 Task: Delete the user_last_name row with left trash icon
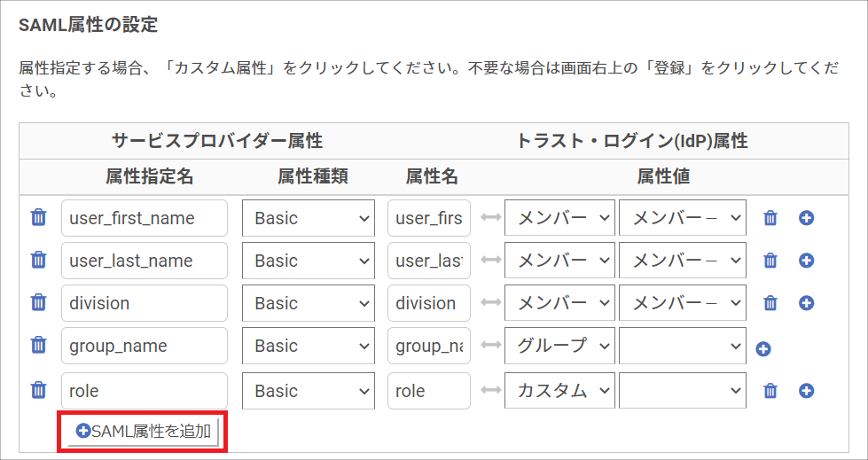[38, 260]
